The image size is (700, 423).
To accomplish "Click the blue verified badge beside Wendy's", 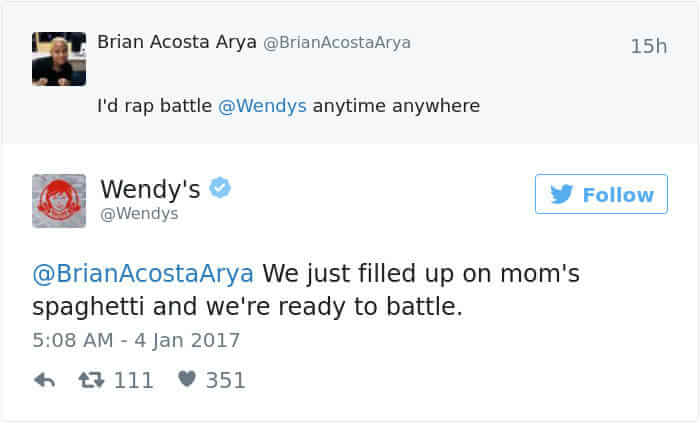I will tap(221, 188).
